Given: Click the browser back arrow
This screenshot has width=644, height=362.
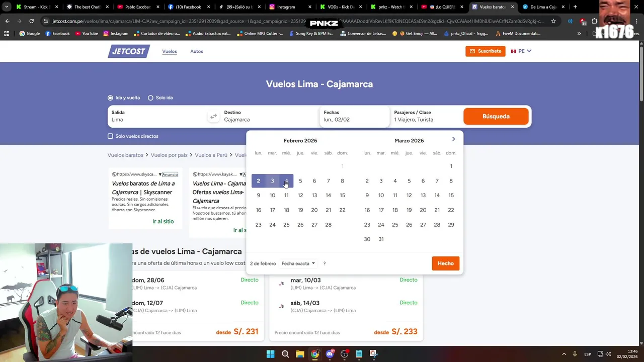Looking at the screenshot, I should pos(7,21).
